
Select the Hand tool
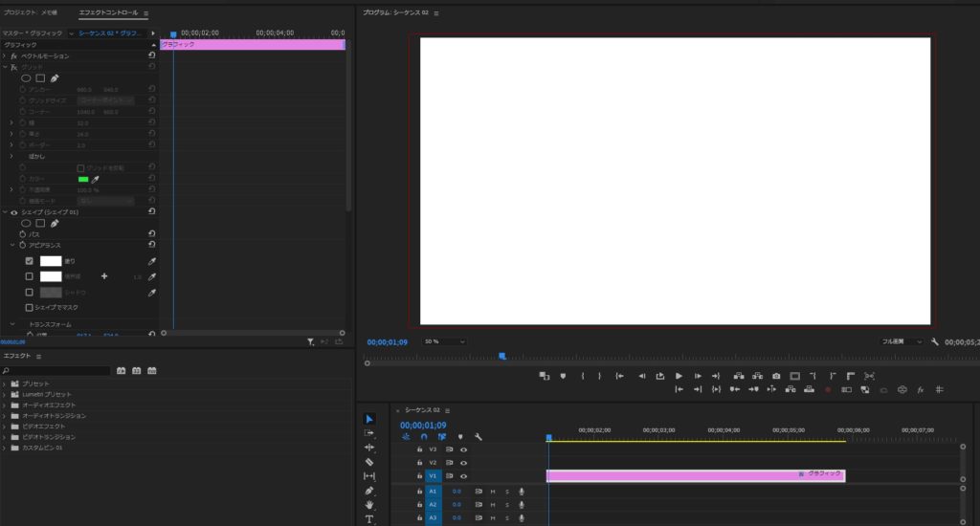[x=369, y=505]
